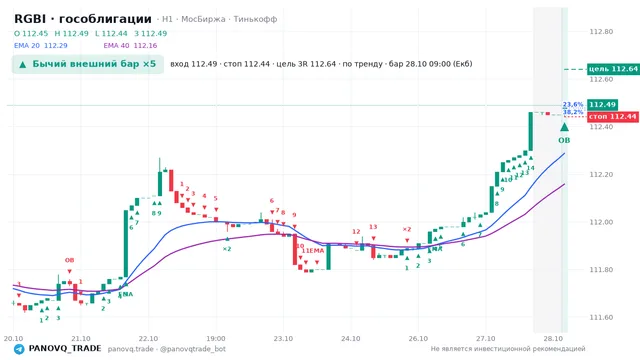Image resolution: width=640 pixels, height=360 pixels.
Task: Click the 112.20 price axis label
Action: coord(601,174)
